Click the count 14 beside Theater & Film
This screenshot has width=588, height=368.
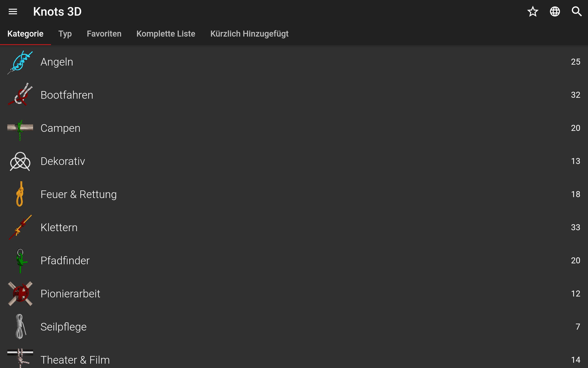pos(575,360)
